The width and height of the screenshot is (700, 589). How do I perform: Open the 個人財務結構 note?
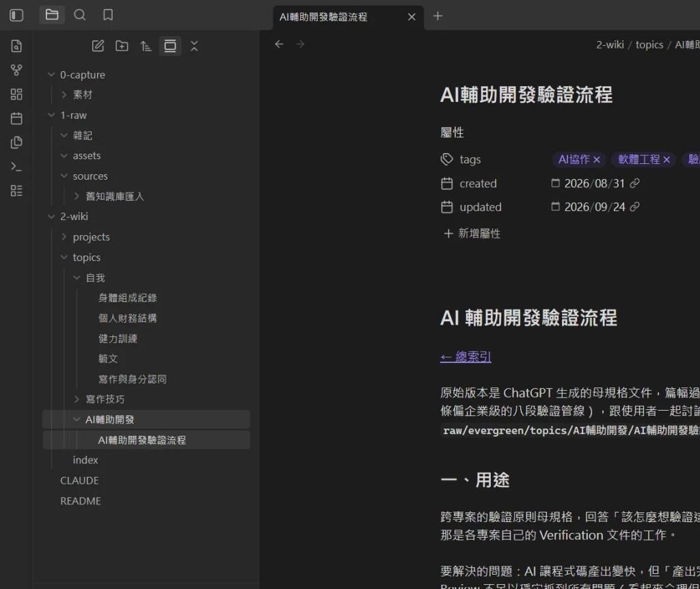pyautogui.click(x=128, y=318)
